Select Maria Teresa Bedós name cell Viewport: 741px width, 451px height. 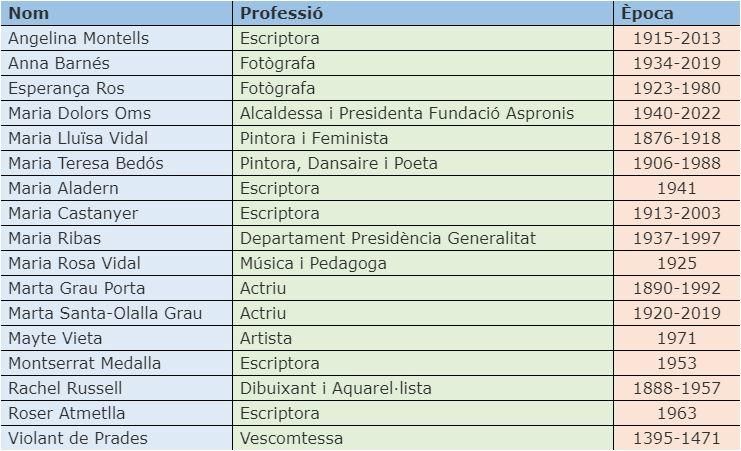(116, 164)
